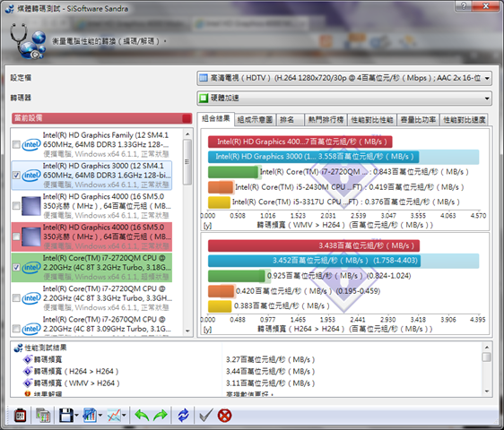Click the blue refresh arrows icon
Image resolution: width=504 pixels, height=430 pixels.
184,416
